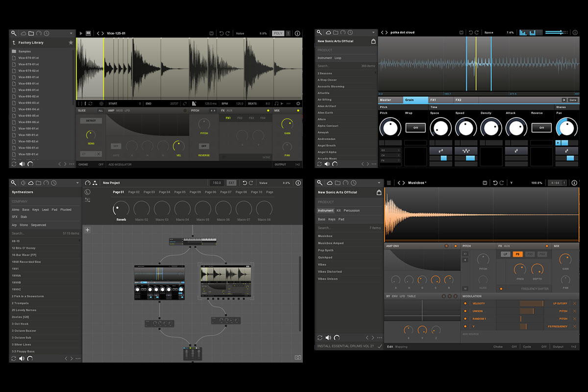Click save icon in Vice-125-01 sampler toolbar
Screen dimensions: 588x392
coord(211,33)
